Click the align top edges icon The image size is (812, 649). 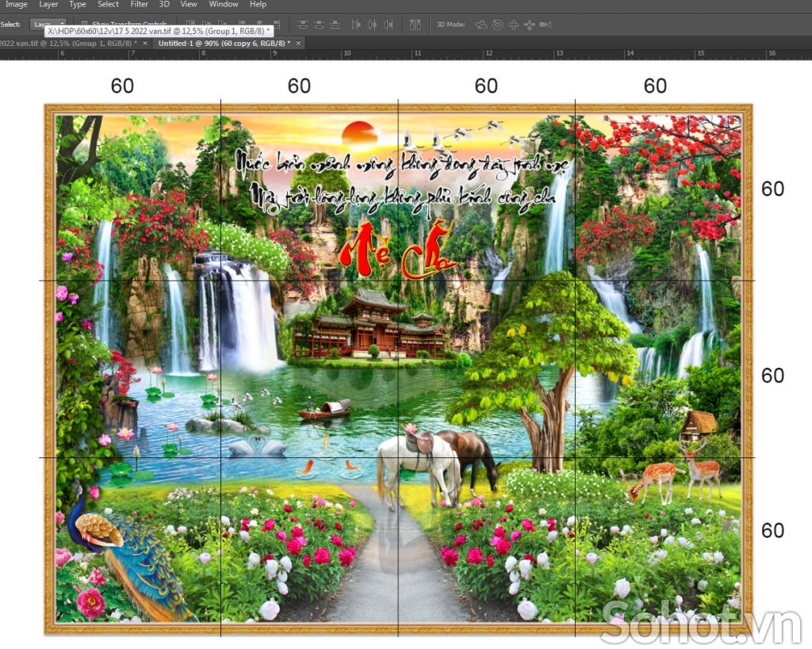(x=302, y=25)
